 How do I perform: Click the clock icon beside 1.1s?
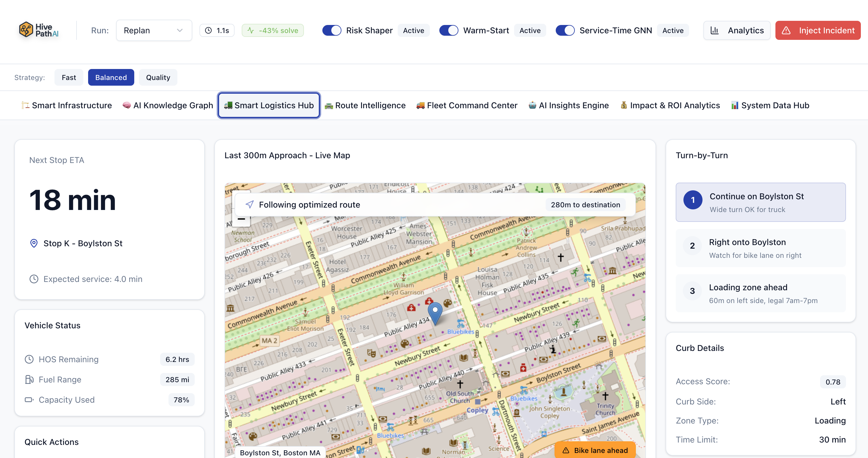coord(209,30)
